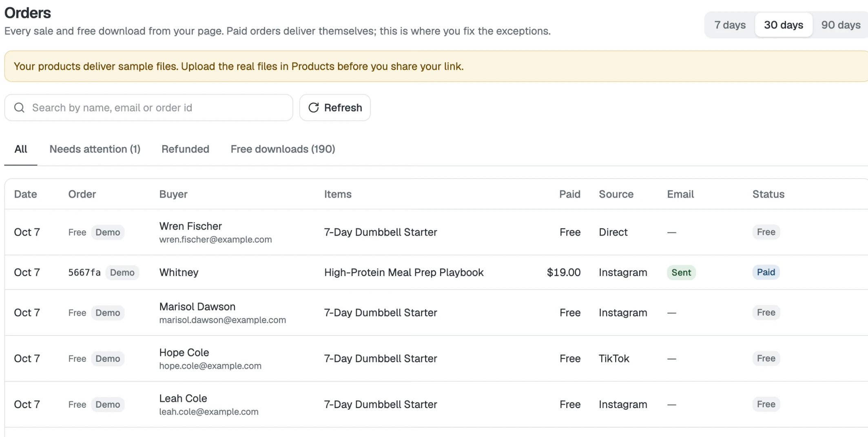Click the Sent email badge

[681, 272]
